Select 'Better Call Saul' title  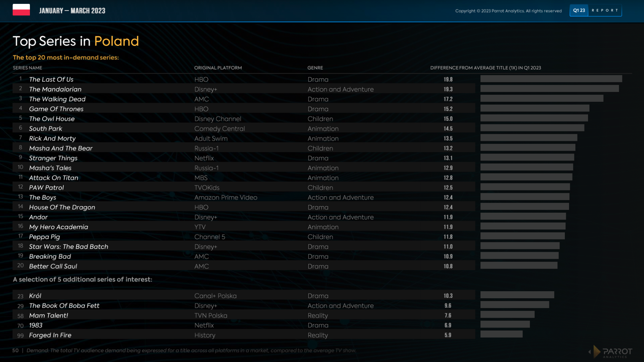53,266
